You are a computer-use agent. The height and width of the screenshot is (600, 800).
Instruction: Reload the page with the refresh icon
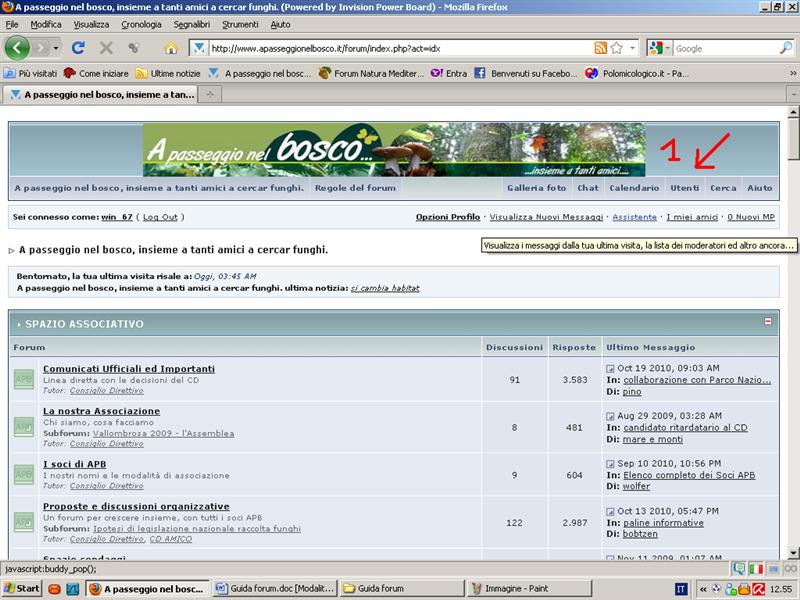pos(78,48)
